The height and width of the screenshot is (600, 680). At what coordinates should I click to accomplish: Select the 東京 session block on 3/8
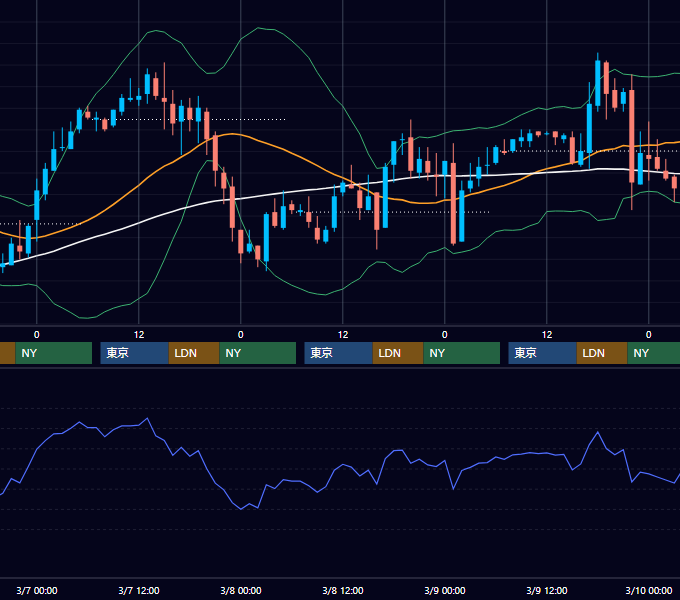pyautogui.click(x=338, y=353)
